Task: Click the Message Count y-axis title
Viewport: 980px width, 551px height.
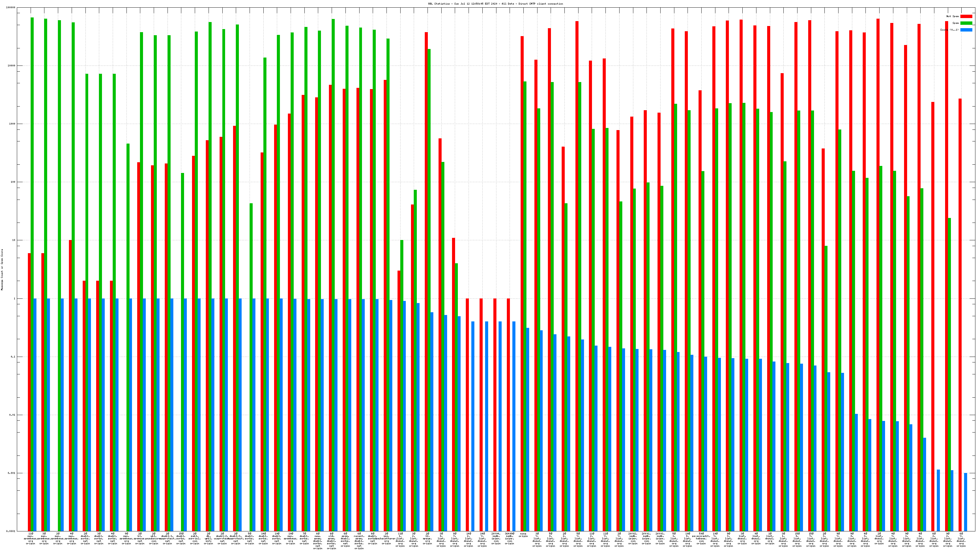Action: (x=2, y=270)
